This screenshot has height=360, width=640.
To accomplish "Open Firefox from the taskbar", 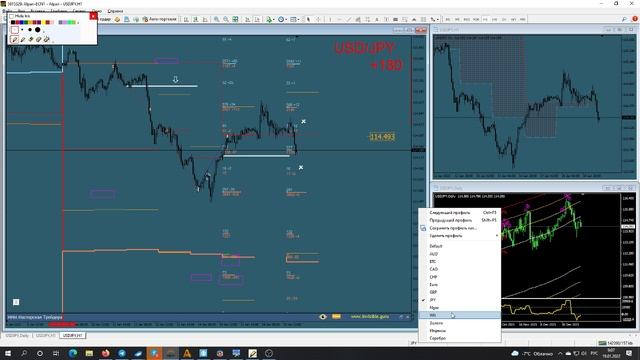I will pyautogui.click(x=106, y=353).
